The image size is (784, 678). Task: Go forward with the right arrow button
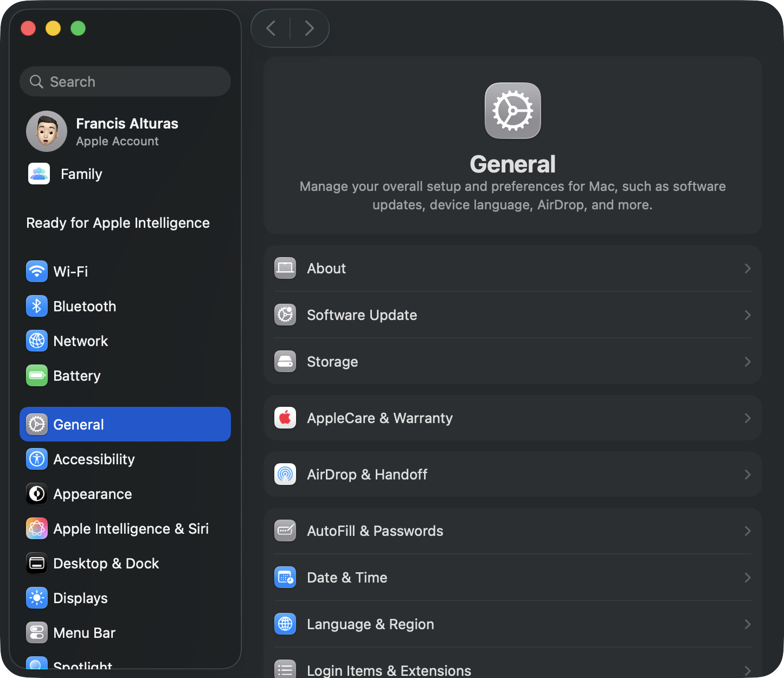tap(309, 28)
